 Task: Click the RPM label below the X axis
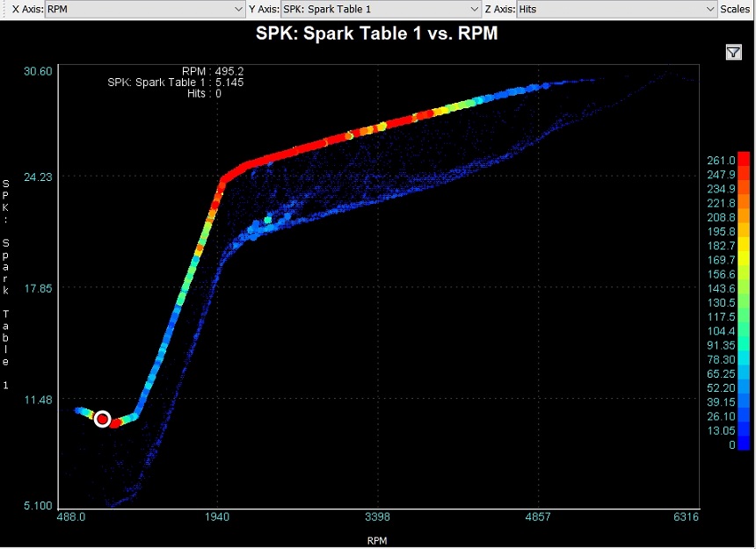point(376,540)
